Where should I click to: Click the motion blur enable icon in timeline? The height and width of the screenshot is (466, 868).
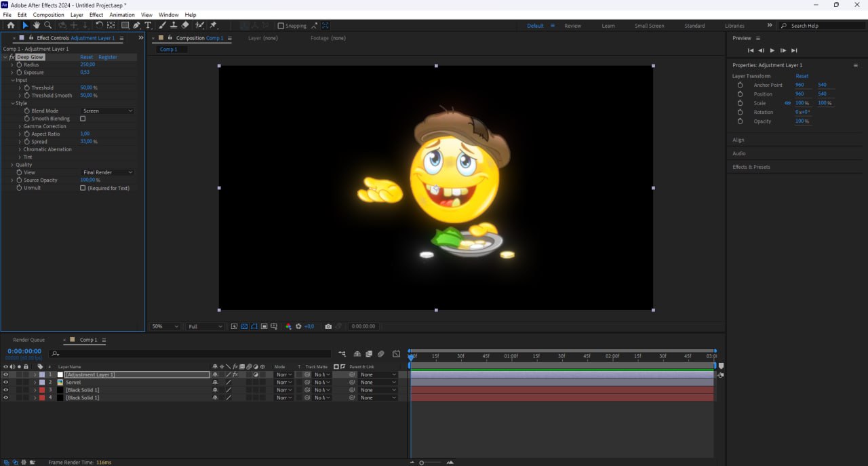click(x=381, y=353)
